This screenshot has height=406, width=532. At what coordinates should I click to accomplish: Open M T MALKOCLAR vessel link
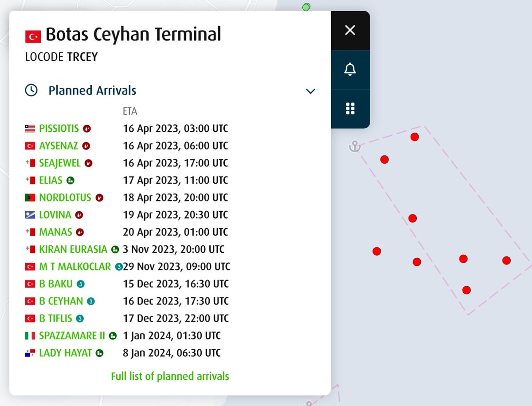coord(75,267)
